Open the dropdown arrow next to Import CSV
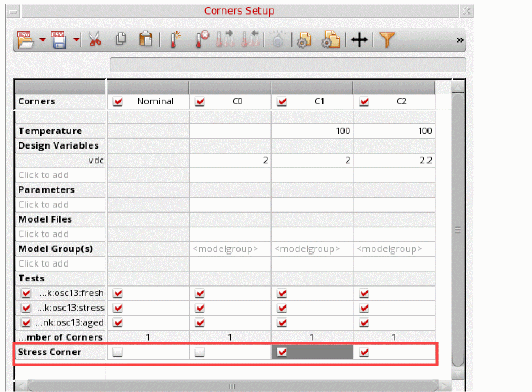532x392 pixels. pyautogui.click(x=43, y=40)
